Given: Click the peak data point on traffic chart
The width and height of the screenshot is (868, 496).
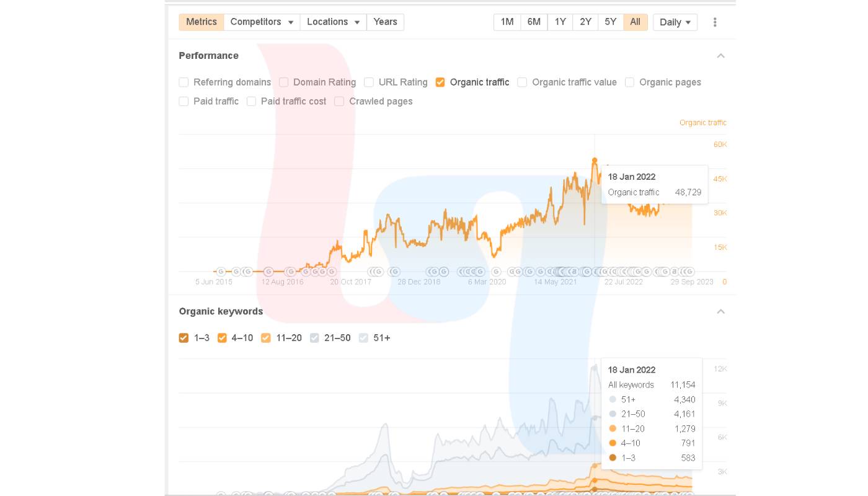Looking at the screenshot, I should pos(595,160).
